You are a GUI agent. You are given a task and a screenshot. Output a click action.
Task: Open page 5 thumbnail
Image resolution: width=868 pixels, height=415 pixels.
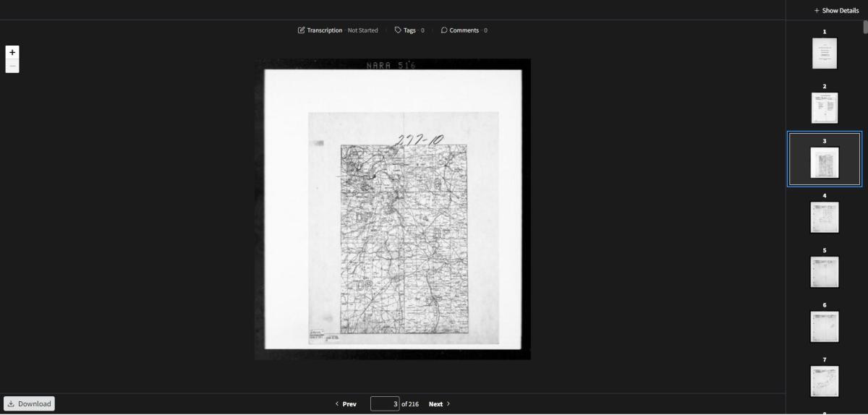point(825,272)
